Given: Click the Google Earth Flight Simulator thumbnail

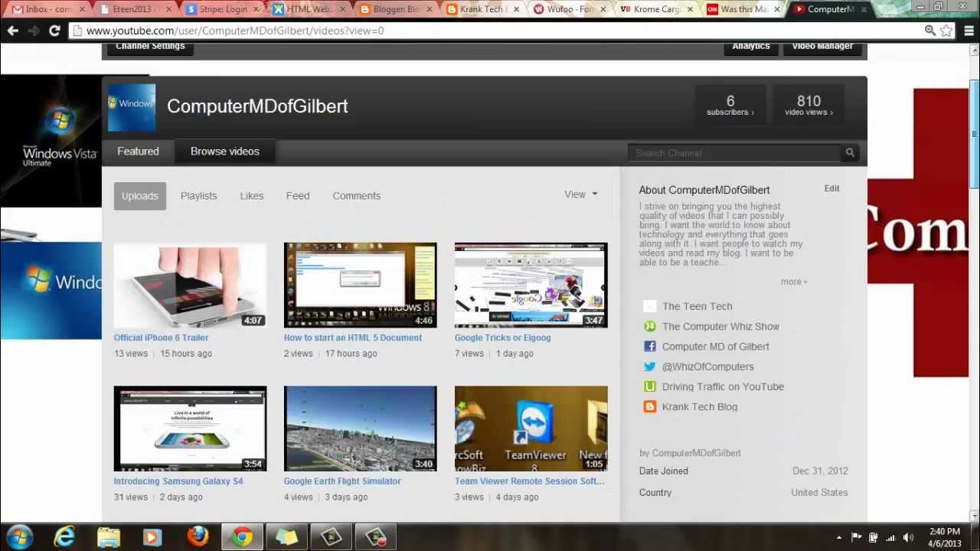Looking at the screenshot, I should pos(360,429).
